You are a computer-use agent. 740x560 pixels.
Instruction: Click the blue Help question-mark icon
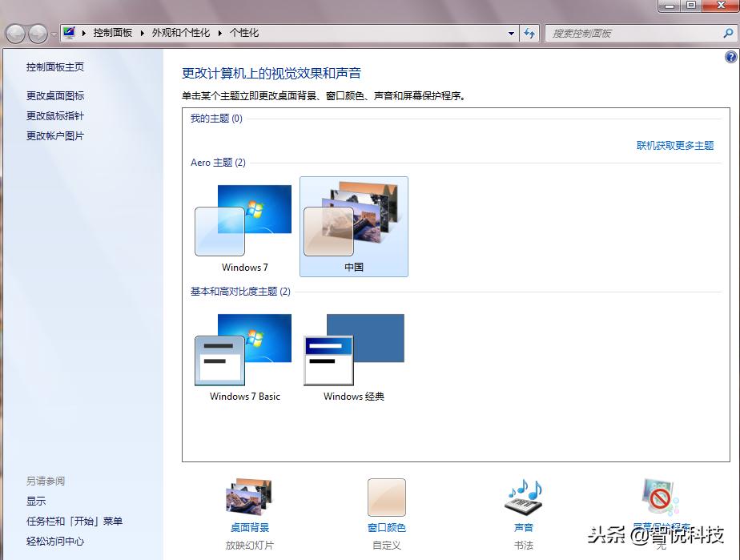[x=730, y=56]
